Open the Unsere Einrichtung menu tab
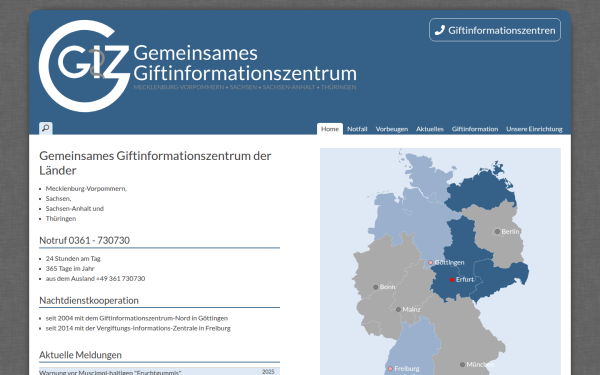Screen dimensions: 600x375 (x=534, y=129)
